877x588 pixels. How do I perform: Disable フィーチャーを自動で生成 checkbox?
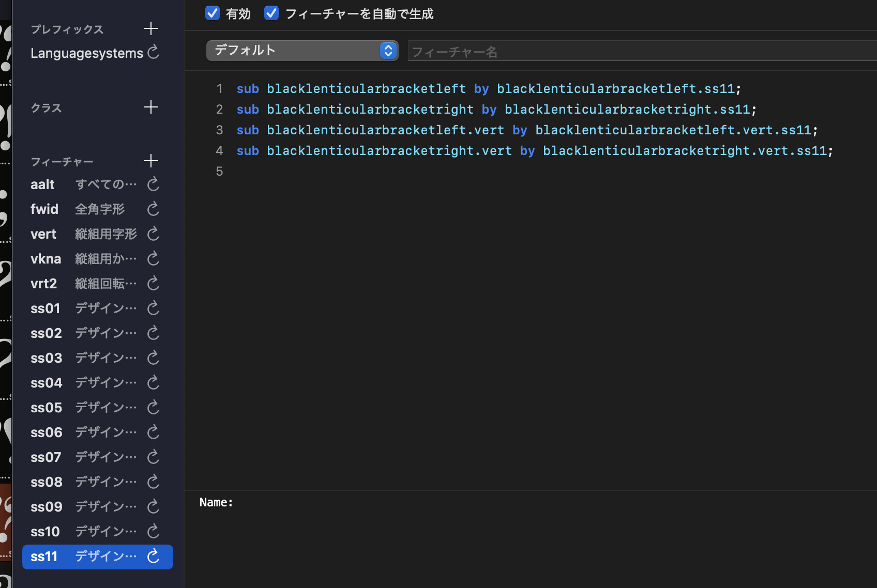click(x=271, y=13)
